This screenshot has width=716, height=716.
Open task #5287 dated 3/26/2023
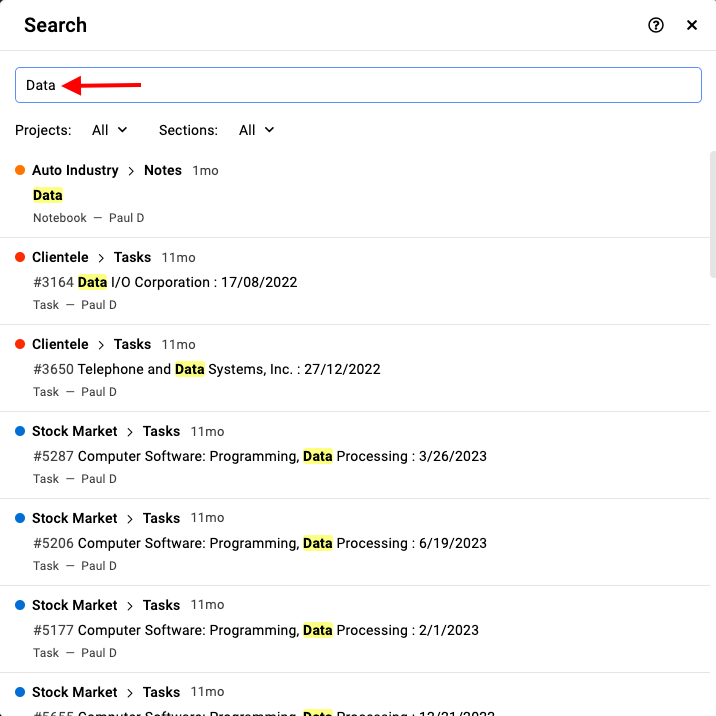(x=260, y=456)
